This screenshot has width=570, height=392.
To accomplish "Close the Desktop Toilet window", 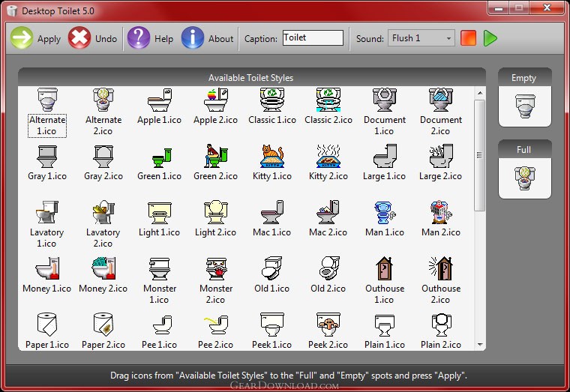I will (x=547, y=8).
